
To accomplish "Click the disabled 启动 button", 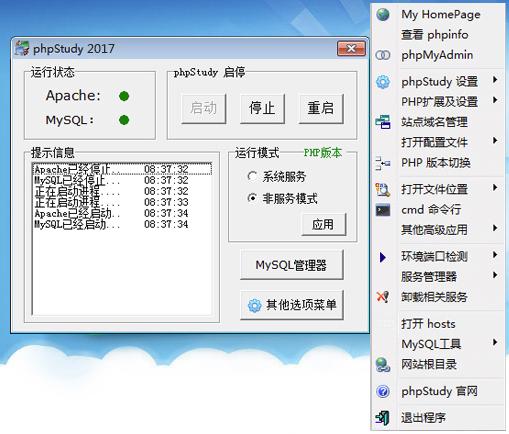I will [x=204, y=109].
